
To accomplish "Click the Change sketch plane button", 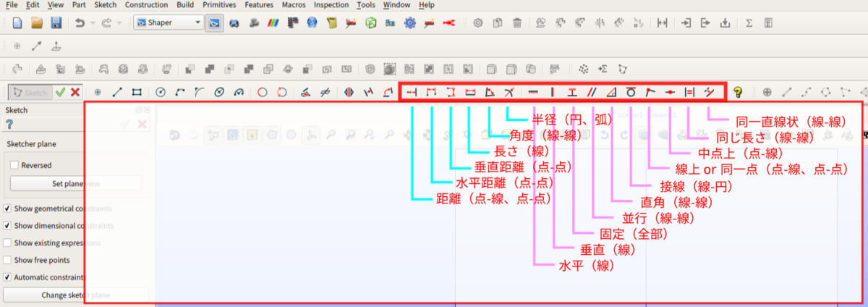I will [x=76, y=295].
